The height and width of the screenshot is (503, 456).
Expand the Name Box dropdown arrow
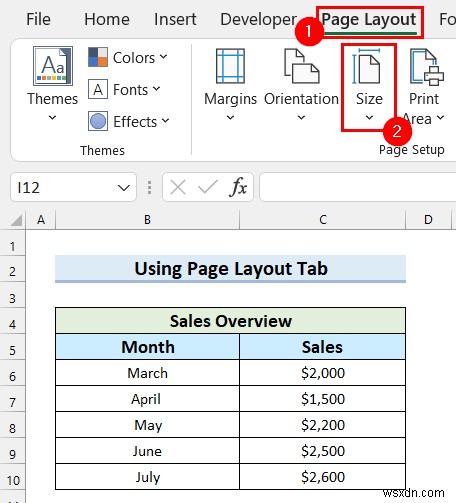click(124, 188)
